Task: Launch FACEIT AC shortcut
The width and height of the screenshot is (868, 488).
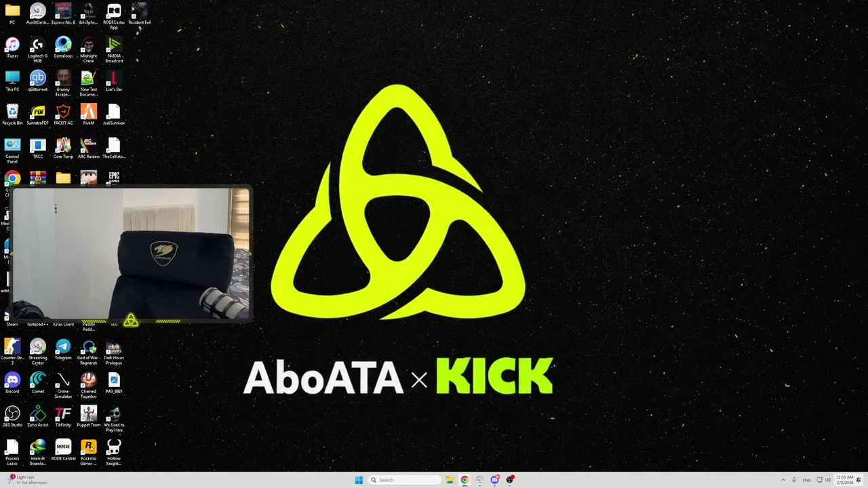Action: pyautogui.click(x=63, y=115)
